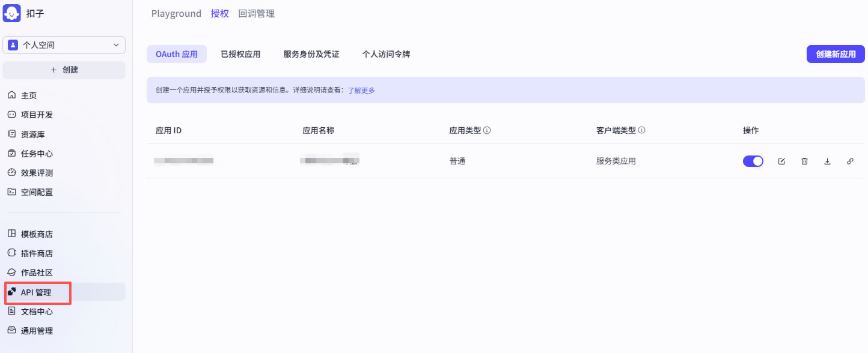Screen dimensions: 868x353
Task: Click the 资源库 library icon
Action: 11,134
